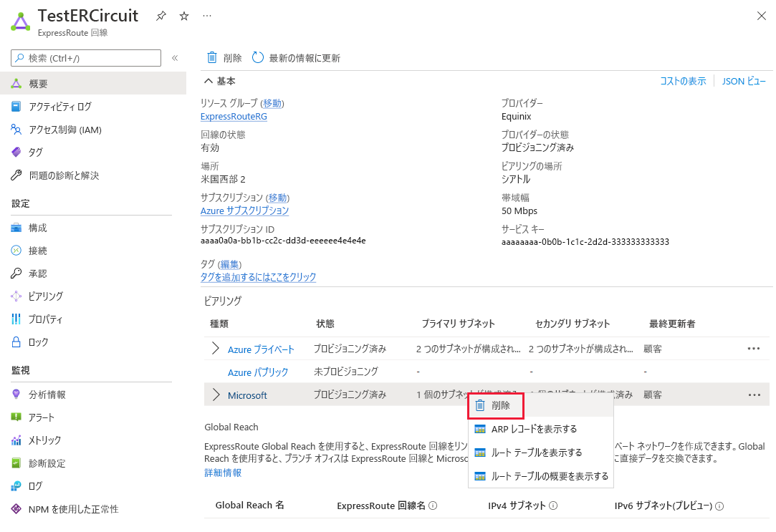Image resolution: width=776 pixels, height=532 pixels.
Task: Open the Microsoft peering link
Action: [247, 395]
